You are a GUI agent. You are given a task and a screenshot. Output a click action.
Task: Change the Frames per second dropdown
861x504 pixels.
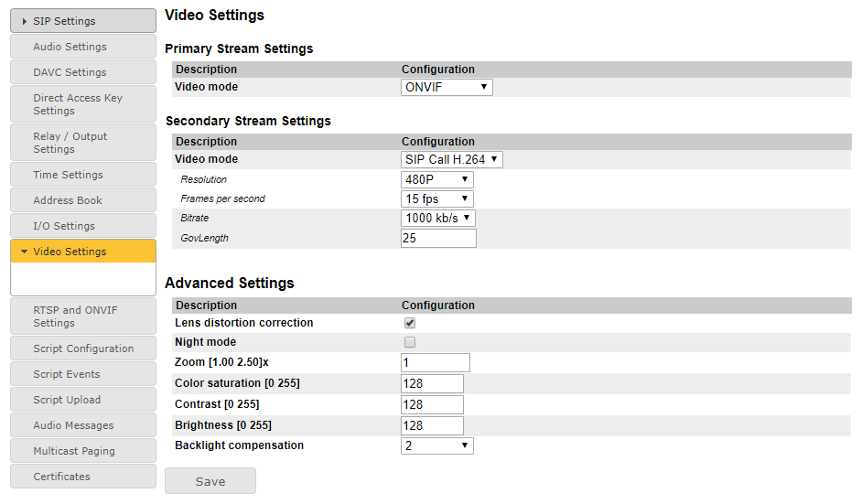pos(437,198)
